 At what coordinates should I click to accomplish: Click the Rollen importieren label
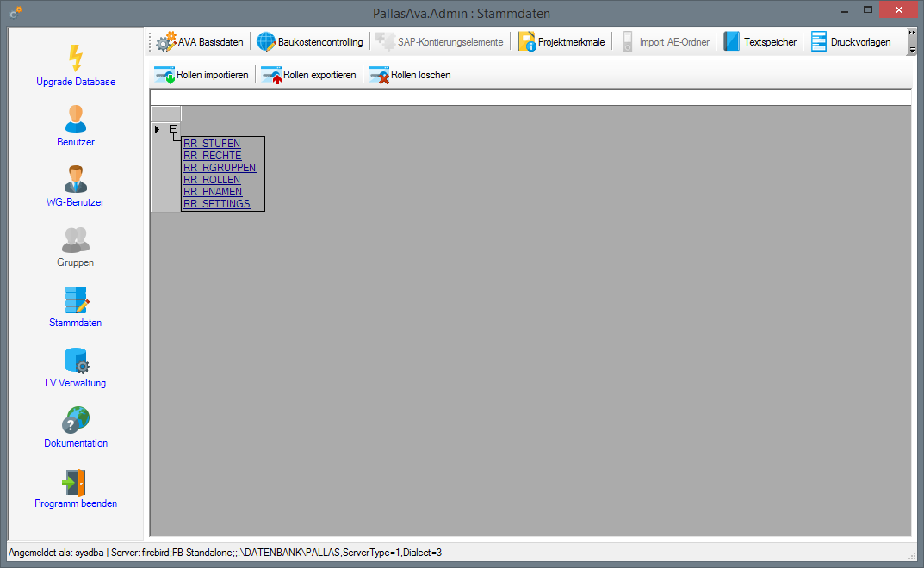[x=213, y=75]
